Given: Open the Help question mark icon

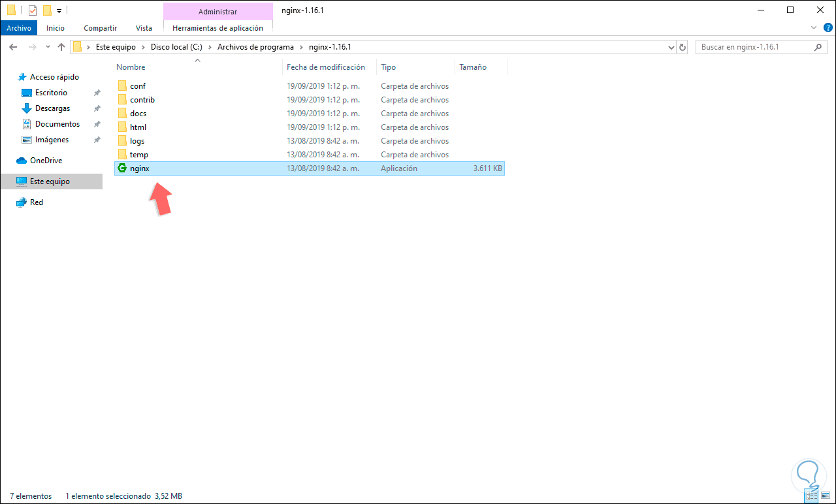Looking at the screenshot, I should (828, 28).
